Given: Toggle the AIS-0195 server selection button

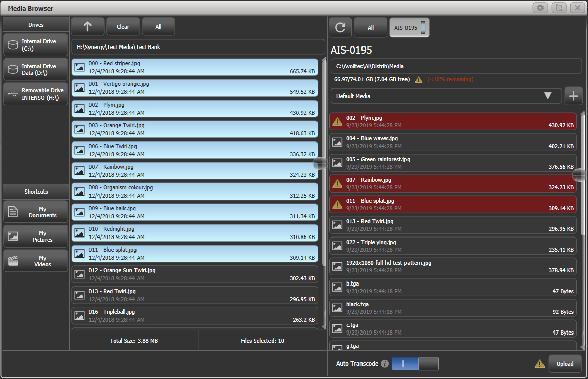Looking at the screenshot, I should pyautogui.click(x=409, y=27).
